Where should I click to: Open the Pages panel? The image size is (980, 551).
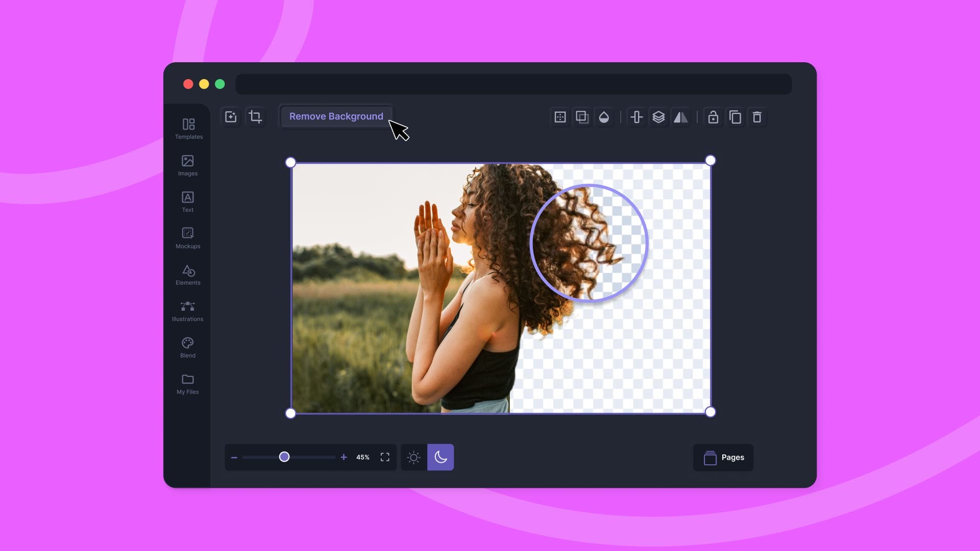click(723, 458)
